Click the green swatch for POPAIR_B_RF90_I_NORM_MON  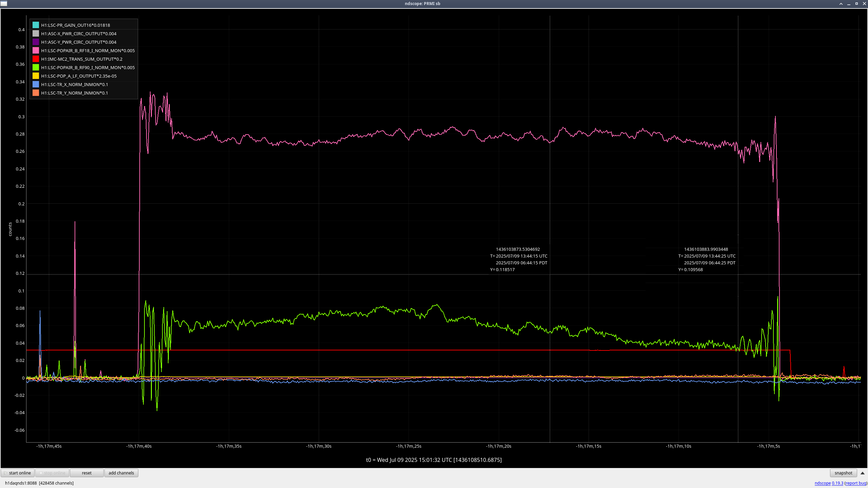pyautogui.click(x=36, y=67)
